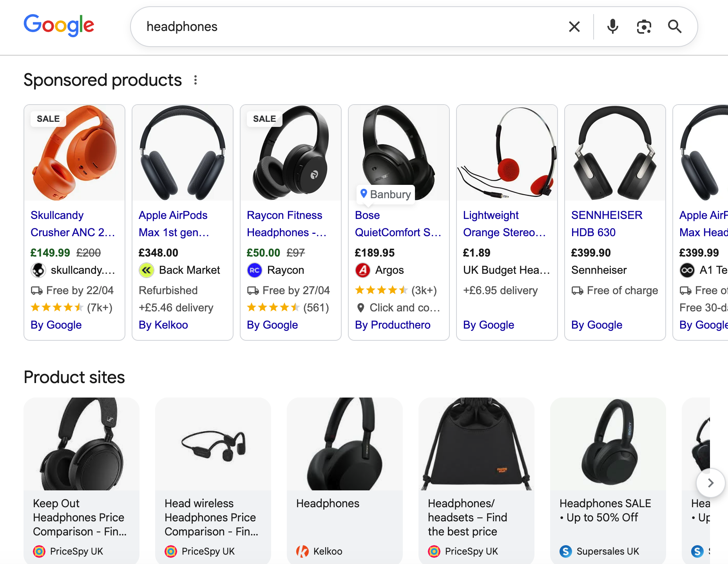Click the skullcandy seller logo icon
The image size is (728, 564).
tap(38, 270)
